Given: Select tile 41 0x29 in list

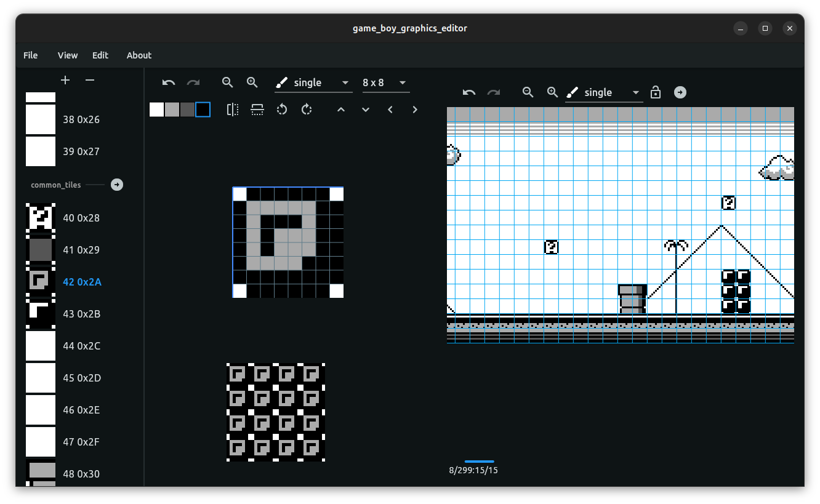Looking at the screenshot, I should tap(41, 250).
